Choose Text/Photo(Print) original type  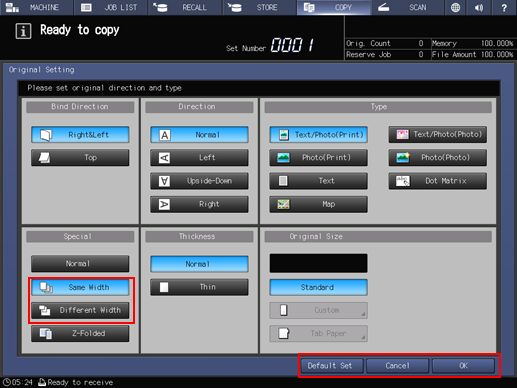coord(319,135)
